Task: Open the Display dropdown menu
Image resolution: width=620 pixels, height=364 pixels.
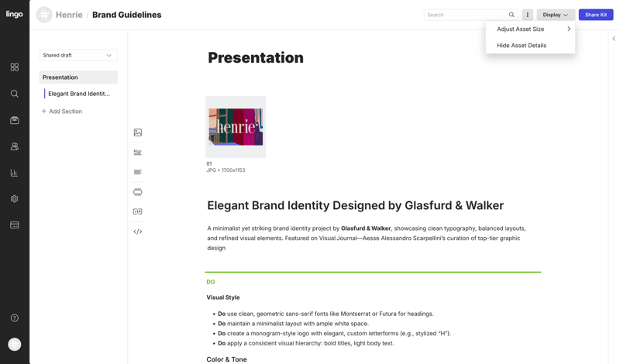Action: (x=555, y=15)
